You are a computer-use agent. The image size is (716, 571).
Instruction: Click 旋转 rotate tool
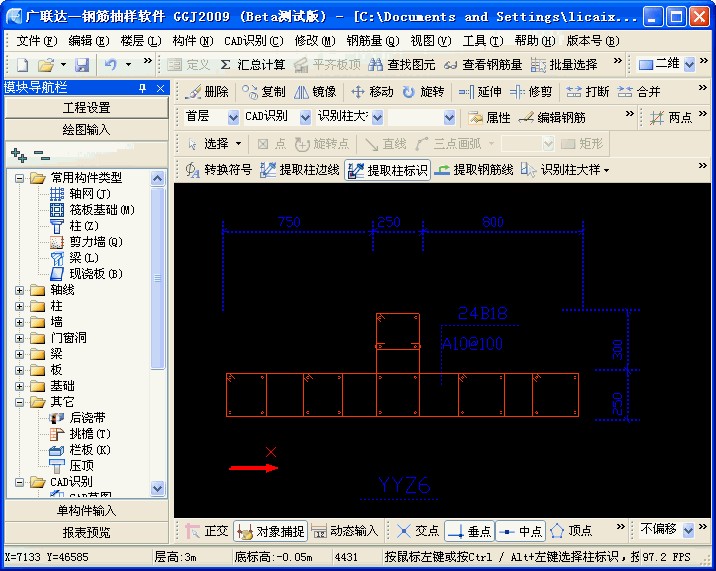[x=423, y=92]
